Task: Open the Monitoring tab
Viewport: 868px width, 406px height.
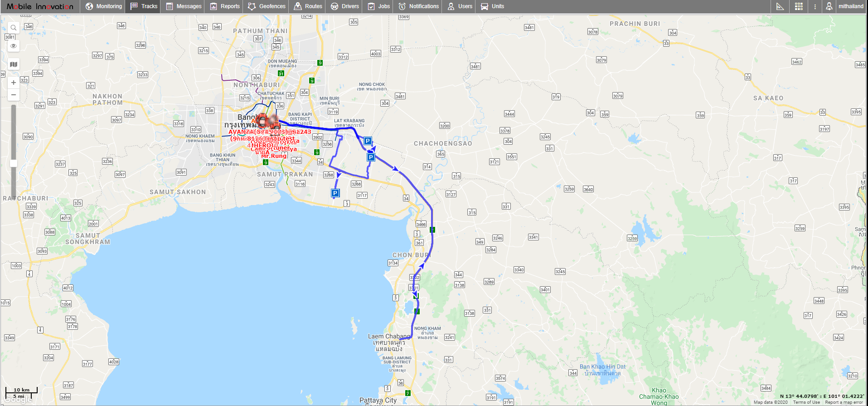Action: (104, 6)
